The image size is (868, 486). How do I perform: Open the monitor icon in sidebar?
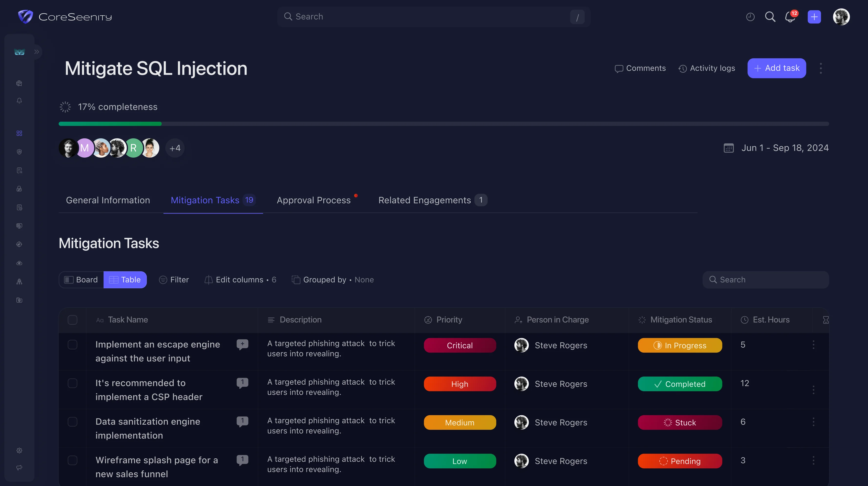click(x=19, y=226)
